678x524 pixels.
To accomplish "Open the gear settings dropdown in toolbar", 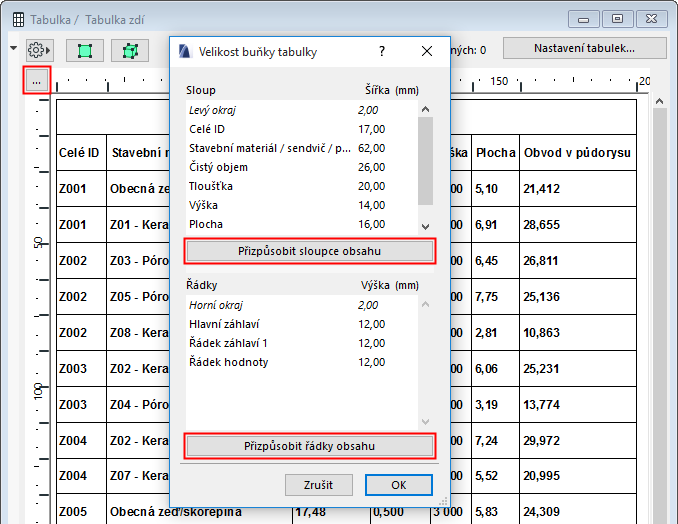I will [x=40, y=49].
